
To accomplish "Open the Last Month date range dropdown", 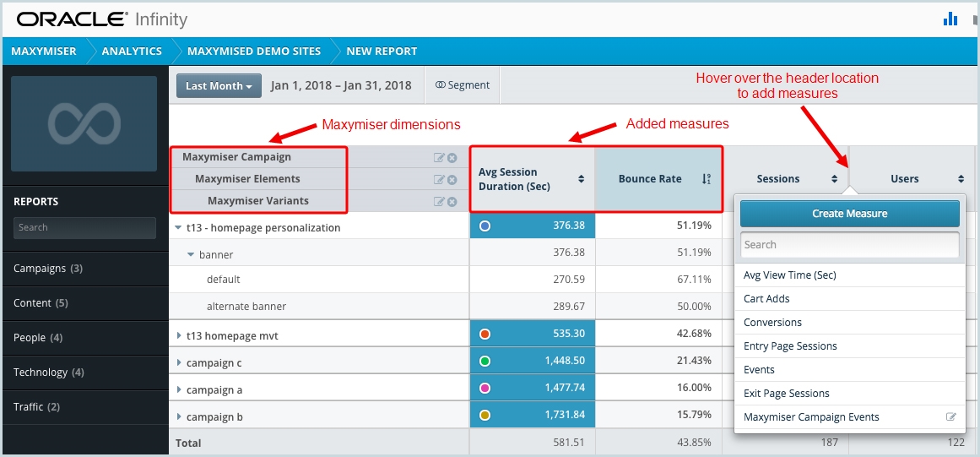I will (218, 85).
